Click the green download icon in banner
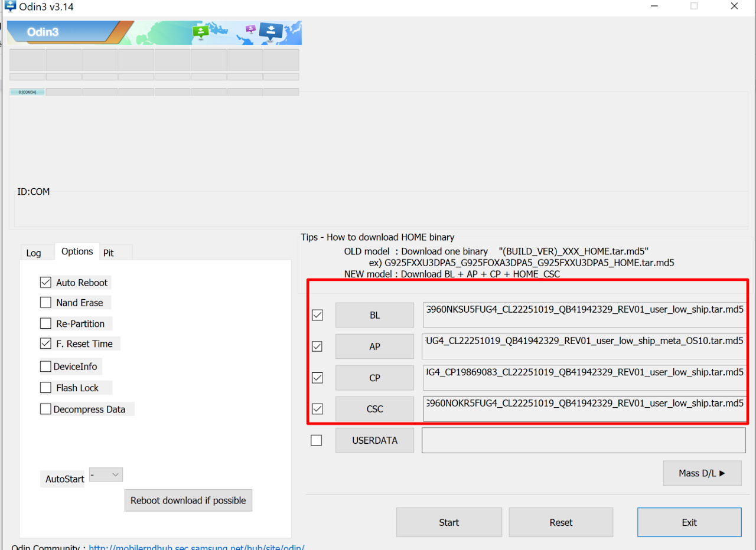The image size is (756, 550). point(201,32)
